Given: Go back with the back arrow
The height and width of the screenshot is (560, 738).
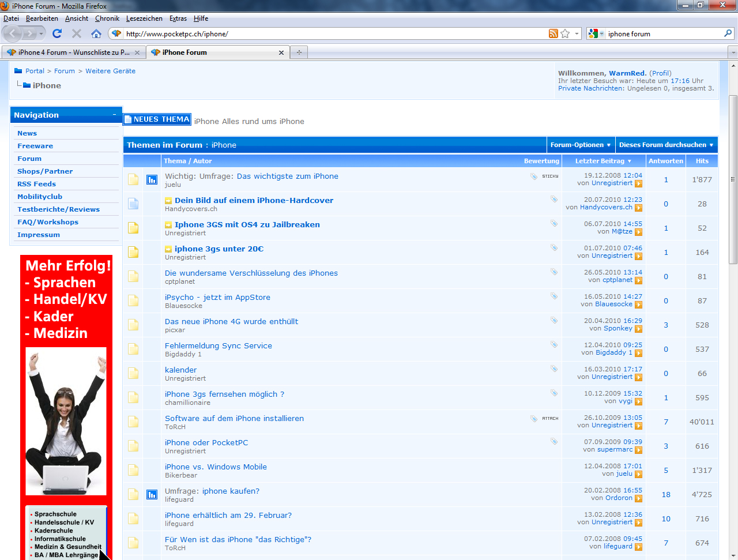Looking at the screenshot, I should 13,33.
